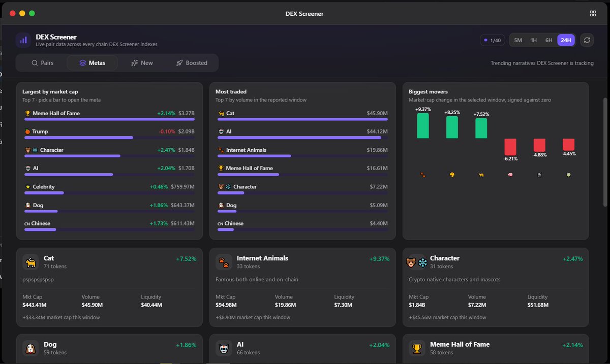Open the Character meta card title

[x=445, y=258]
